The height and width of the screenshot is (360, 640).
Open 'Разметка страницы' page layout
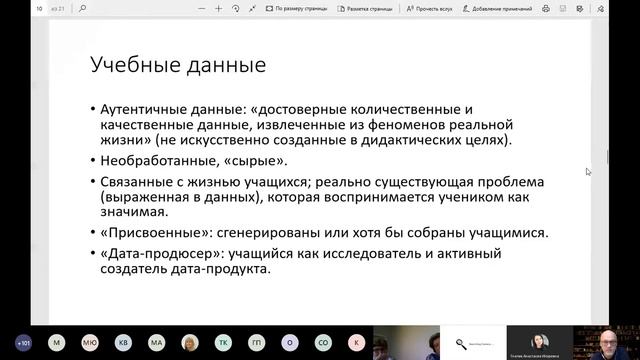365,9
